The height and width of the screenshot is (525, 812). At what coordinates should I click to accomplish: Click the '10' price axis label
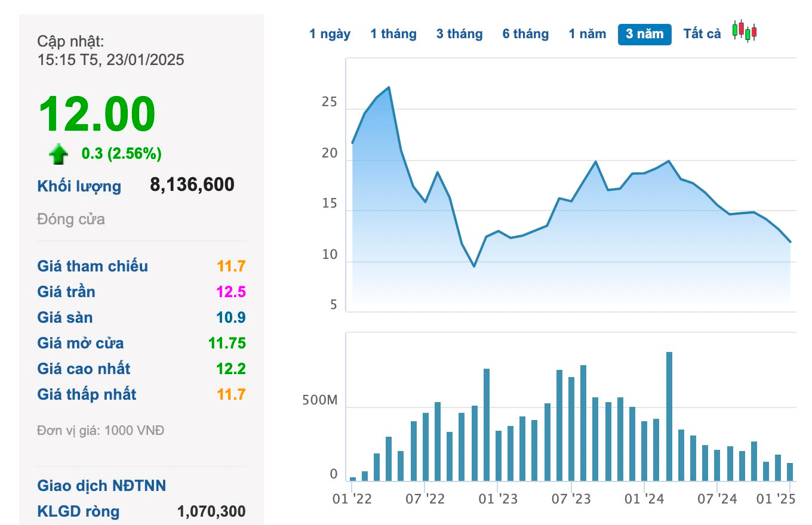click(330, 255)
